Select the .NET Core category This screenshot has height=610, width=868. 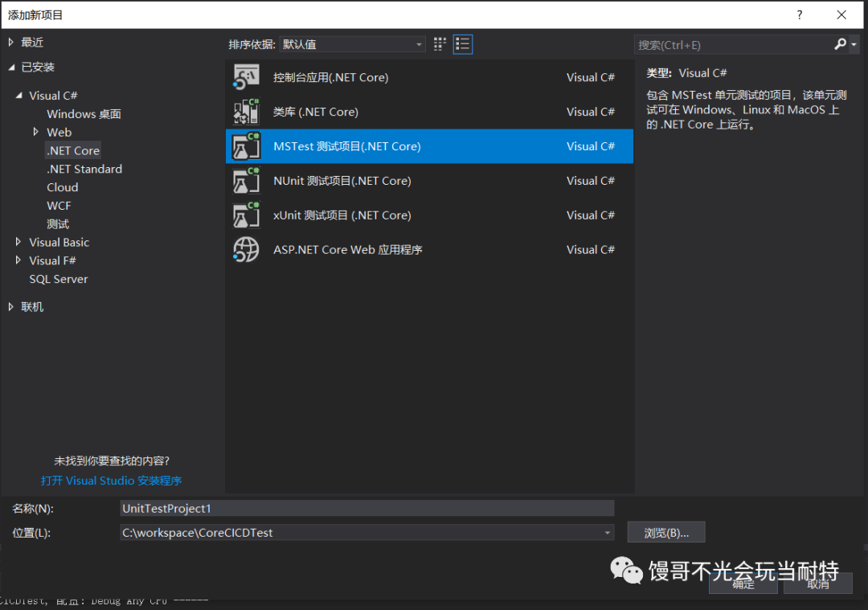tap(73, 150)
